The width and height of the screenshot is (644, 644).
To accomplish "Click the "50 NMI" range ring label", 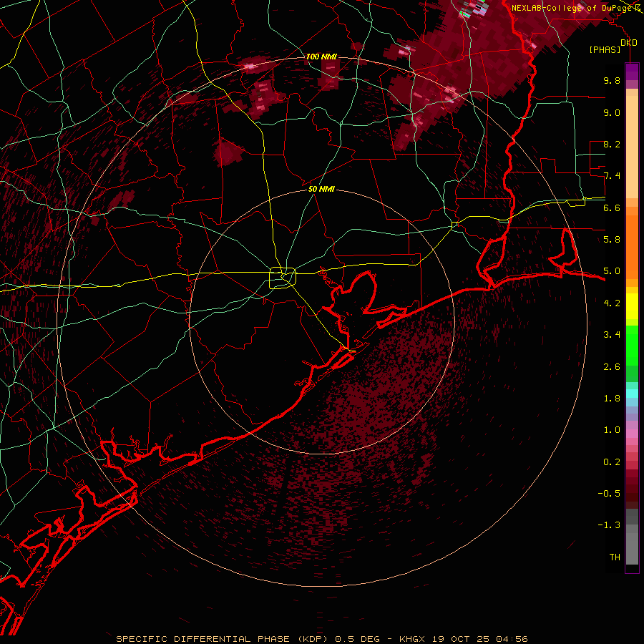I will 321,189.
